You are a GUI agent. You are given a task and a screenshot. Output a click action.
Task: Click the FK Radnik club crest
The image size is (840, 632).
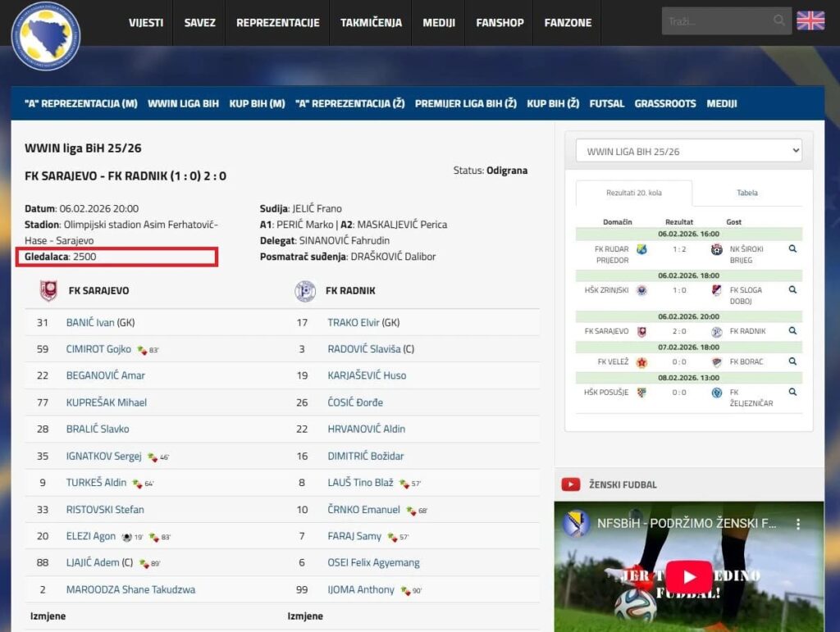(305, 291)
